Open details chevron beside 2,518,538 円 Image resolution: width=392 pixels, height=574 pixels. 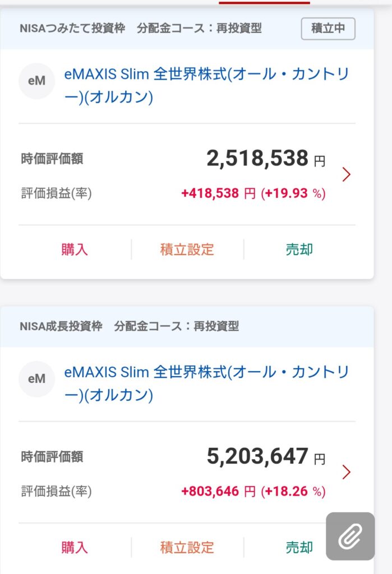(x=346, y=175)
